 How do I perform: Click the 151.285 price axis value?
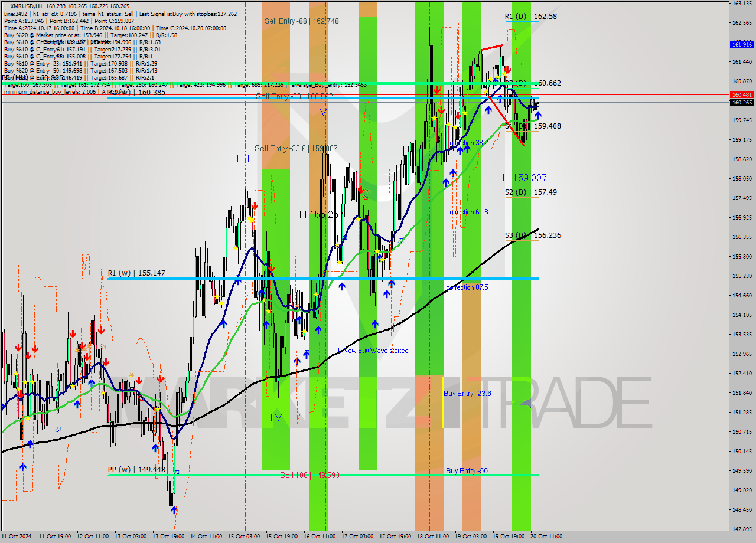(742, 413)
